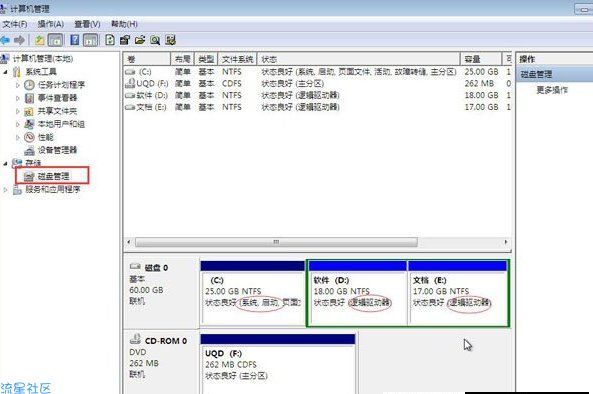Click the Refresh page toolbar icon
The image size is (593, 394).
coord(110,40)
